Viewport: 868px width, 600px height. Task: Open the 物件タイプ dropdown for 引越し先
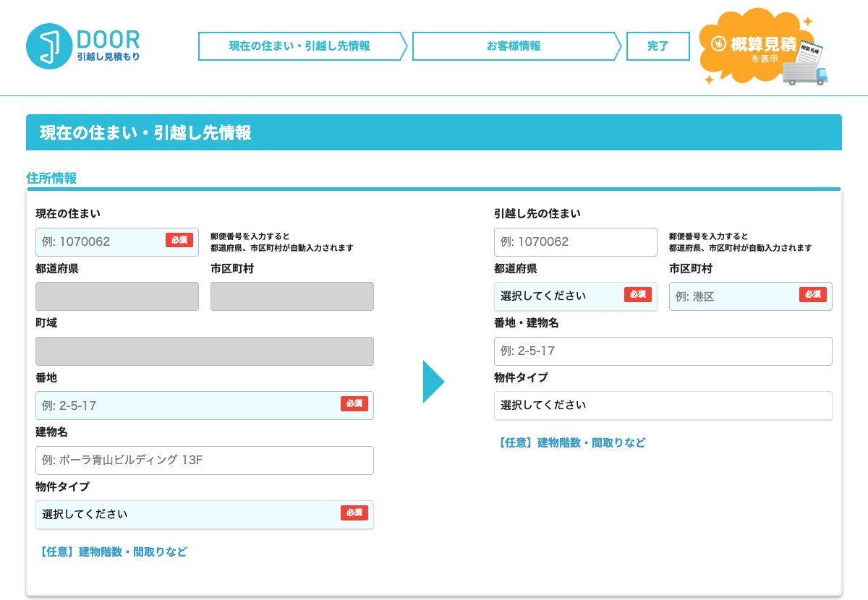coord(663,406)
